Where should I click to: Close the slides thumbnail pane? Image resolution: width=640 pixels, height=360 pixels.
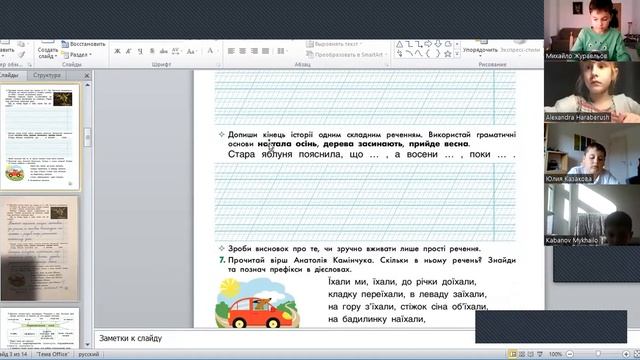point(87,76)
